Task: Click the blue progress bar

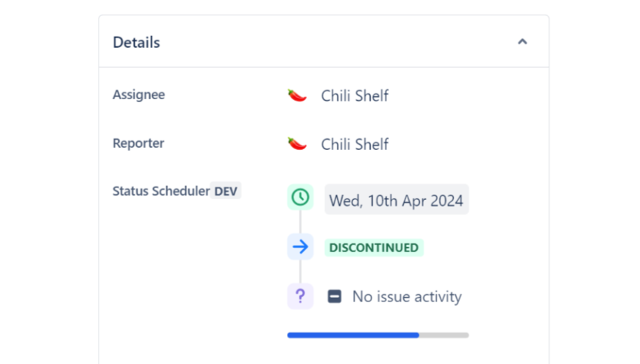Action: pyautogui.click(x=353, y=335)
